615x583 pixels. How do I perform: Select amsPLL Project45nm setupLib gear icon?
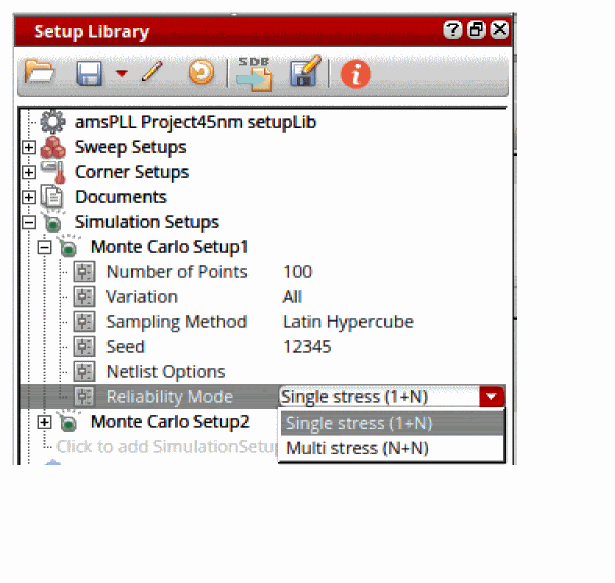pos(53,122)
